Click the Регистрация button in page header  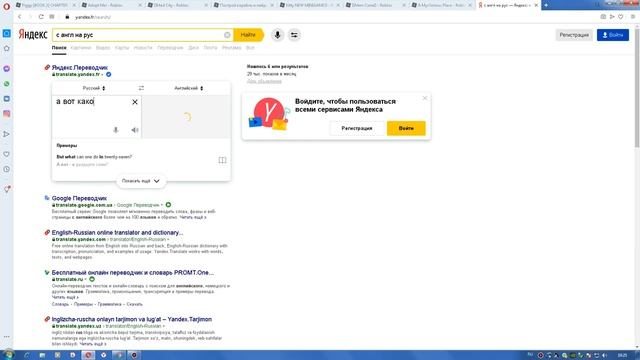point(574,35)
